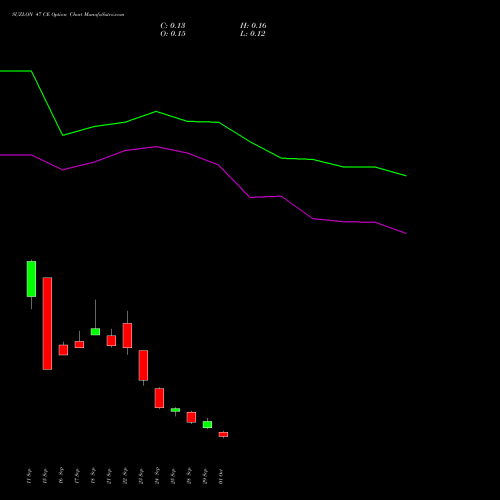Click the high value H: 0.16
The width and height of the screenshot is (500, 500).
coord(253,26)
